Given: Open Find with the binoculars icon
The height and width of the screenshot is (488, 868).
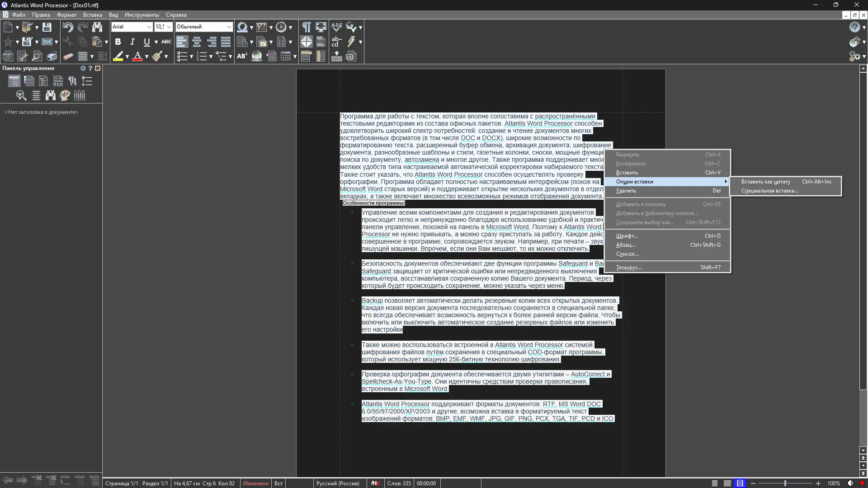Looking at the screenshot, I should point(97,27).
